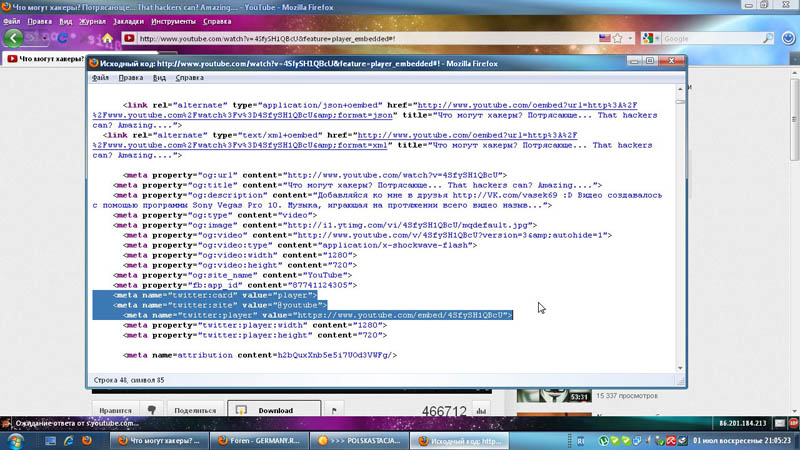Viewport: 800px width, 450px height.
Task: Click the blue smiley toolbar icon
Action: click(788, 38)
